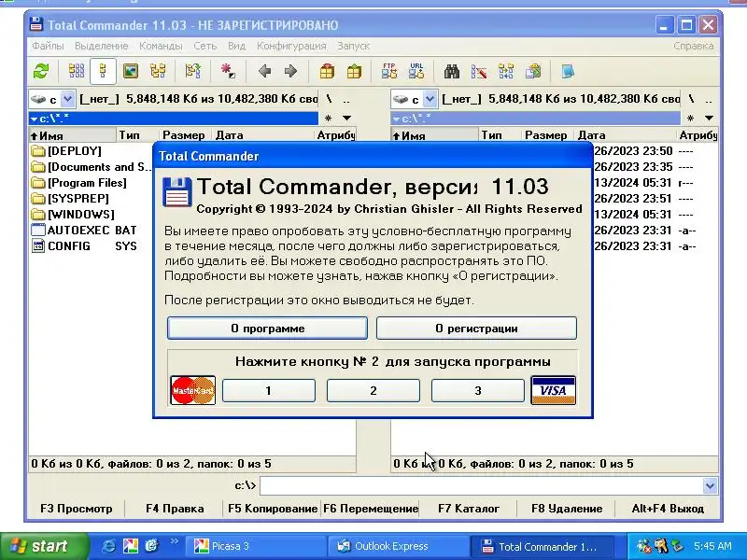Click the О программе button
The image size is (747, 560).
coord(267,329)
